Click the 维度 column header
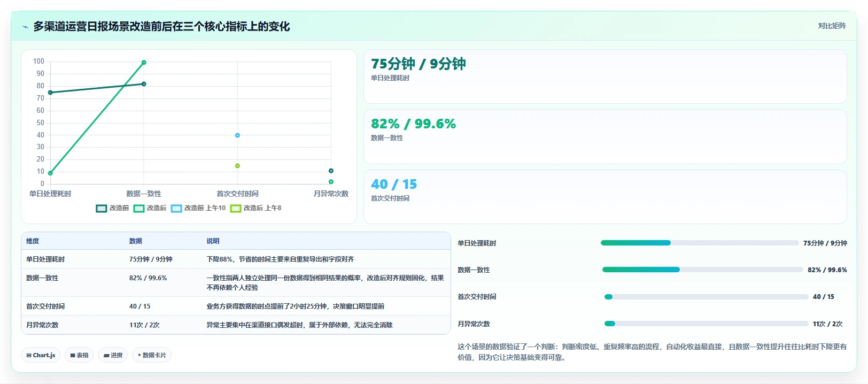Screen dimensions: 868x384 (x=33, y=241)
